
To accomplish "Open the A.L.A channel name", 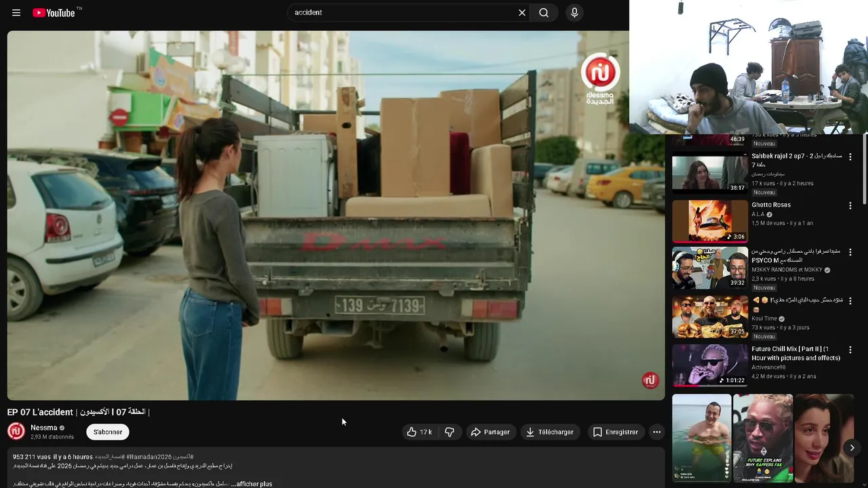I will click(x=758, y=214).
